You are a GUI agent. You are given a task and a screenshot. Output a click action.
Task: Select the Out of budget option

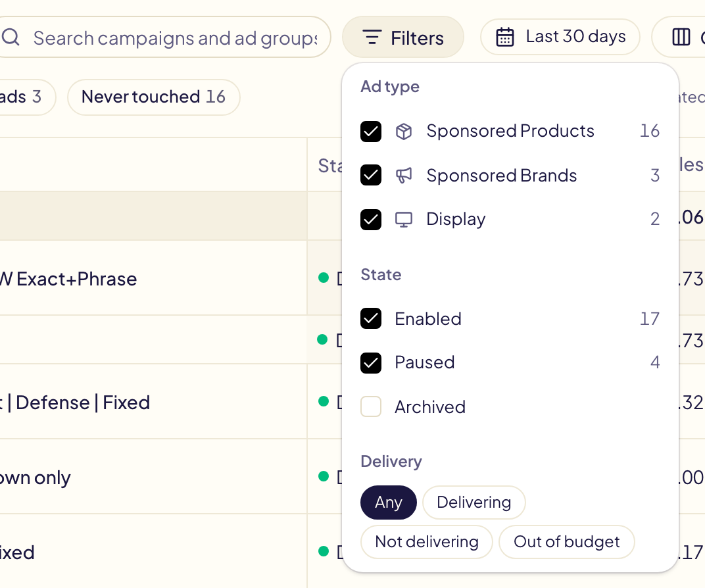566,542
